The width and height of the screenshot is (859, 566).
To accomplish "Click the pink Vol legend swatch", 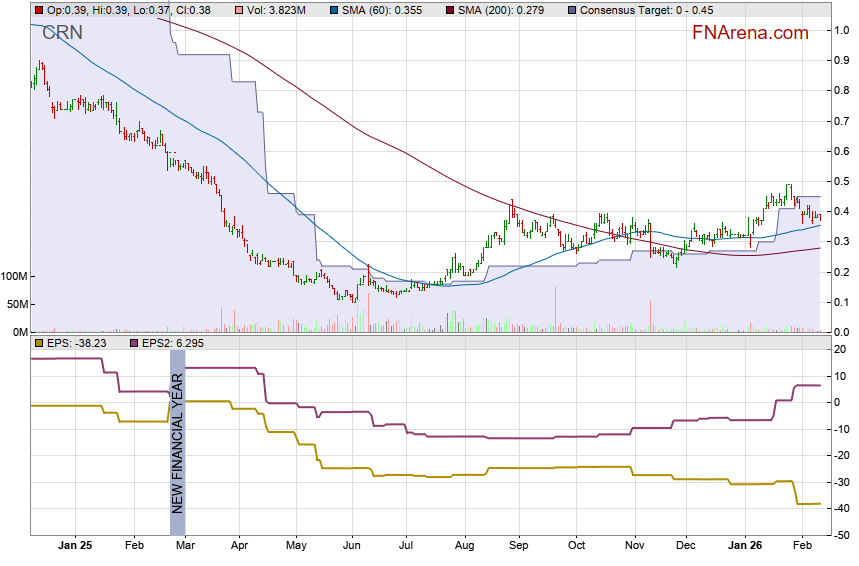I will (236, 10).
